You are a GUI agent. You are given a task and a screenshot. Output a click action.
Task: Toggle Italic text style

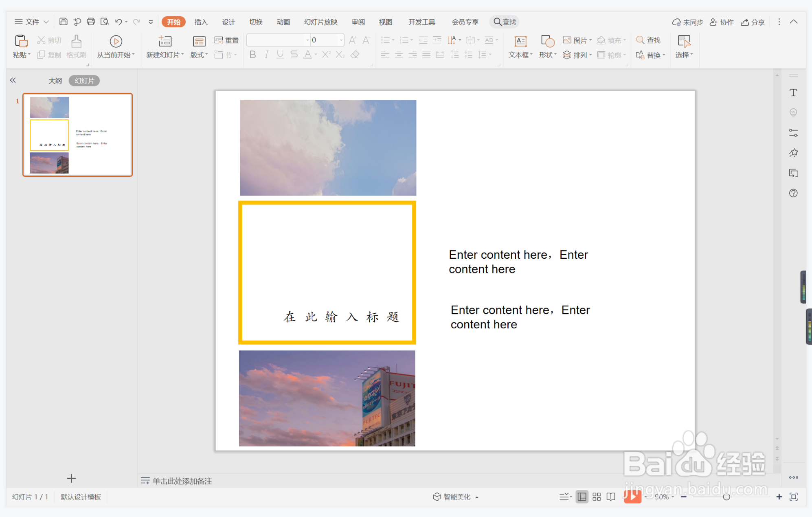(266, 55)
